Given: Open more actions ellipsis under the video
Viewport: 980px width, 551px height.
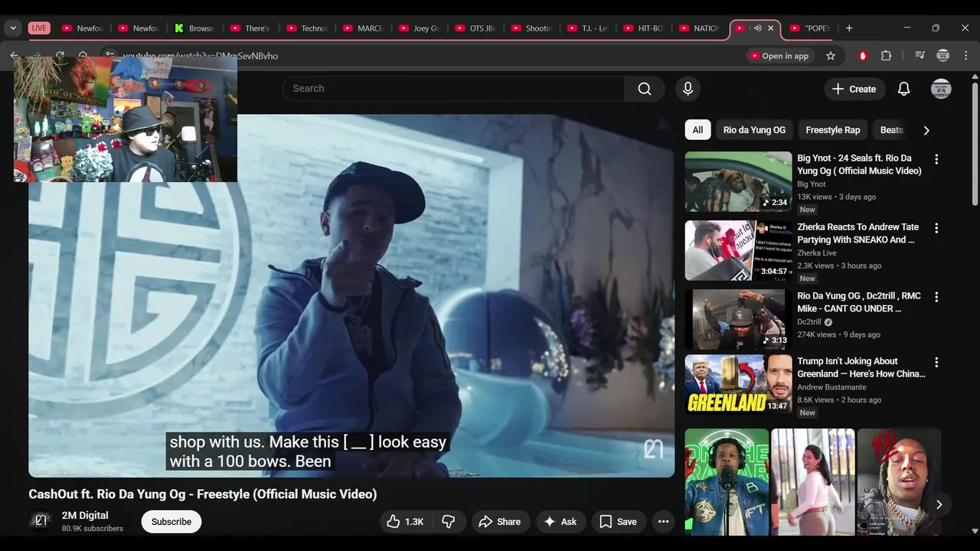Looking at the screenshot, I should pos(664,522).
